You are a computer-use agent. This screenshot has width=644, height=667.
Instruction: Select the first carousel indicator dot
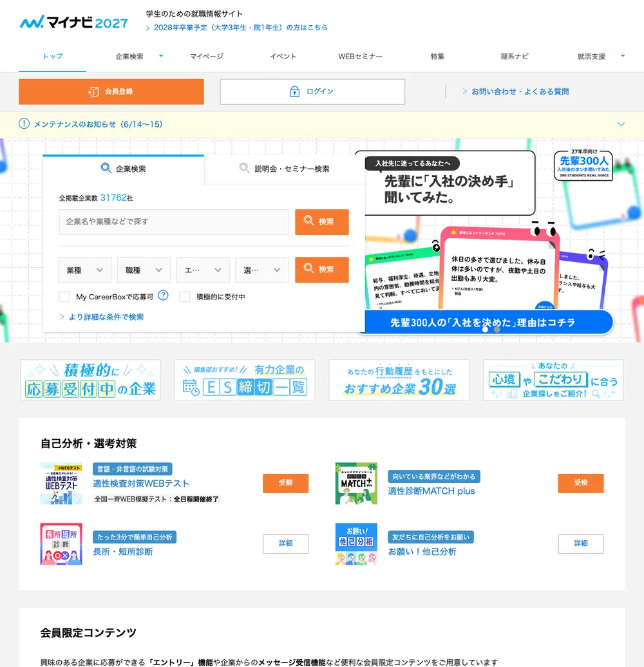coord(486,329)
